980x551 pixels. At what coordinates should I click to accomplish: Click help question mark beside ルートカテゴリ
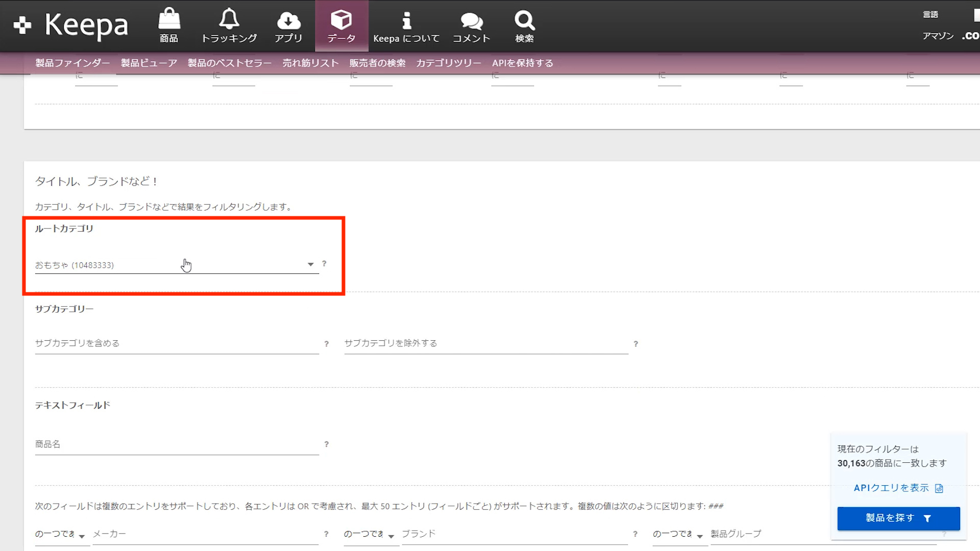[x=324, y=264]
